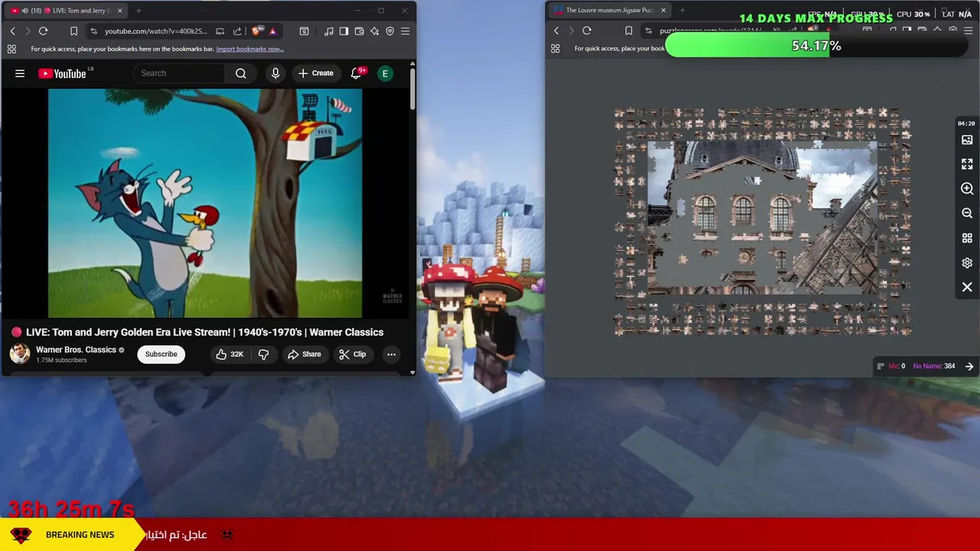Click the scrollbar down arrow in YouTube window
The image size is (980, 551).
pyautogui.click(x=413, y=373)
